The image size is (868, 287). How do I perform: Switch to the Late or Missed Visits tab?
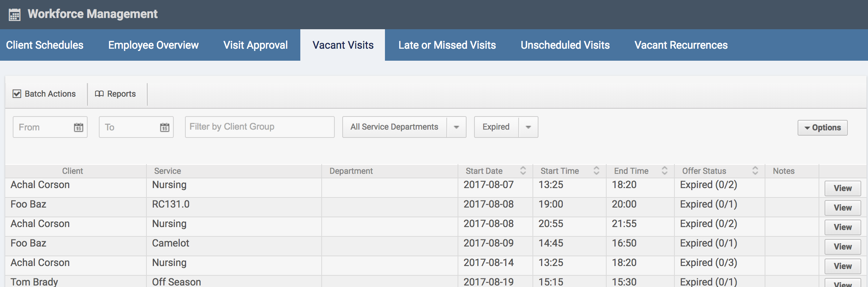point(447,45)
